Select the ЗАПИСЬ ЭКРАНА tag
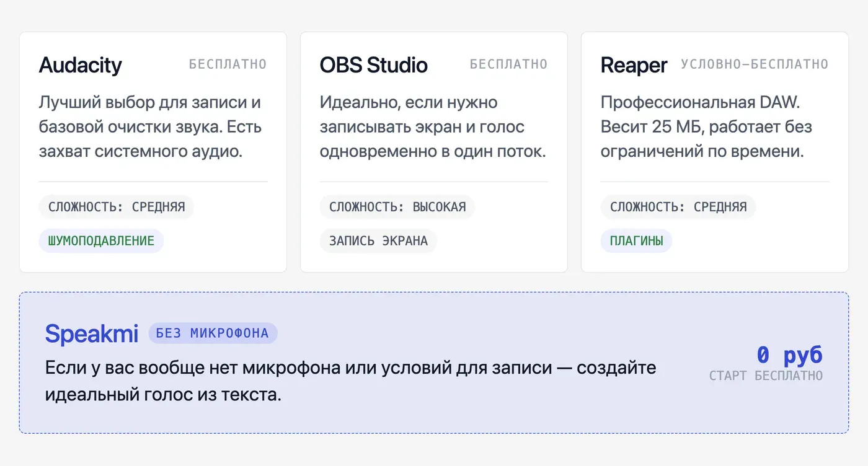The image size is (868, 466). click(x=378, y=241)
